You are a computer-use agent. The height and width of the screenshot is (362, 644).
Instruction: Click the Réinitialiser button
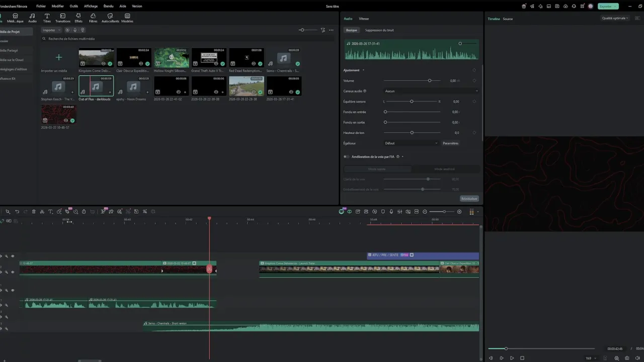point(469,199)
